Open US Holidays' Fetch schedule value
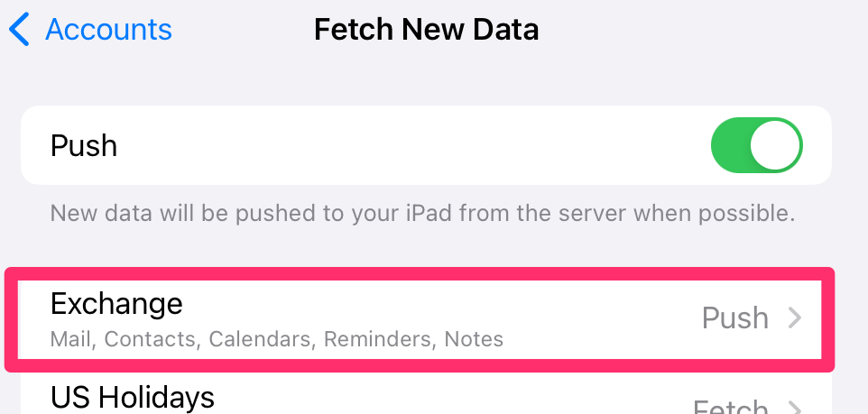Viewport: 868px width, 414px height. tap(730, 406)
